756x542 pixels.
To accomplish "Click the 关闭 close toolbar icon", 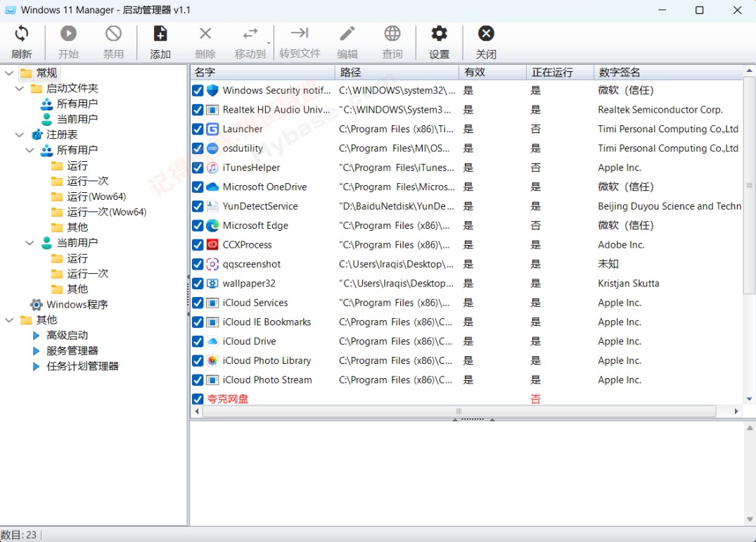I will click(x=485, y=34).
